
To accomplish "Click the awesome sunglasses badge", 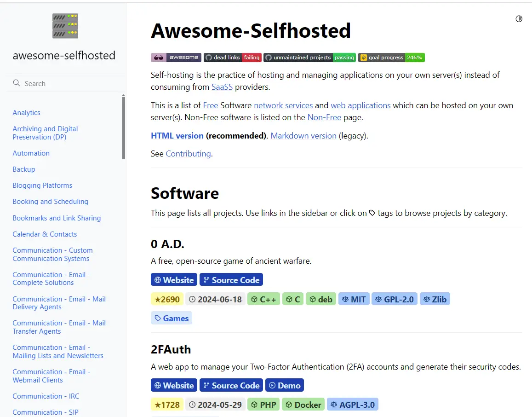I will (x=176, y=58).
